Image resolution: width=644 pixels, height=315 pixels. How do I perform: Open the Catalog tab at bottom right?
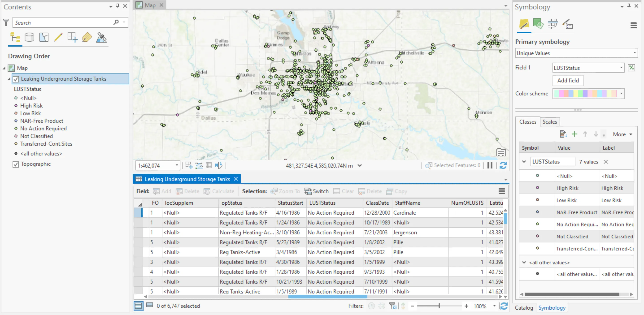coord(524,308)
